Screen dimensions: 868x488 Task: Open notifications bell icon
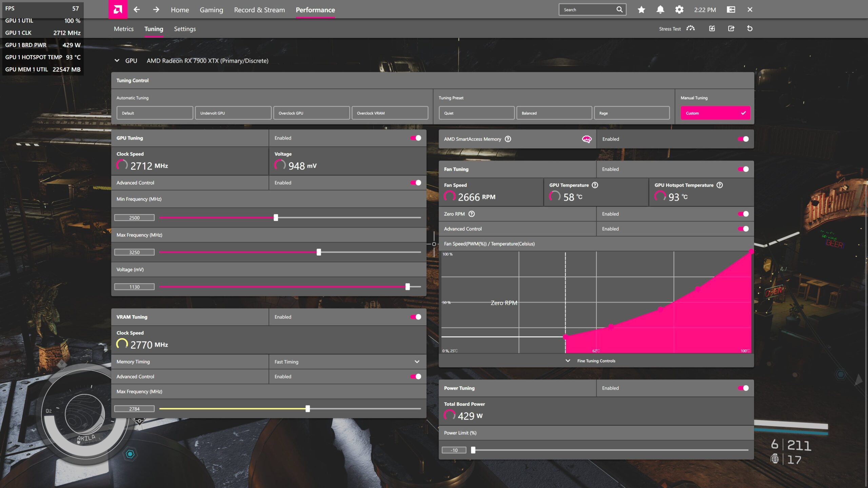660,9
